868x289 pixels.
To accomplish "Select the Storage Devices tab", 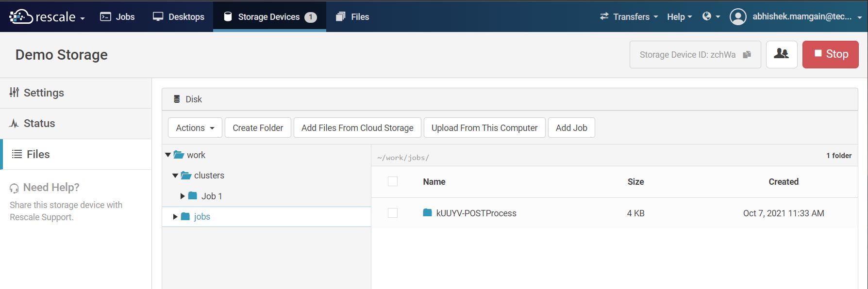I will (269, 16).
